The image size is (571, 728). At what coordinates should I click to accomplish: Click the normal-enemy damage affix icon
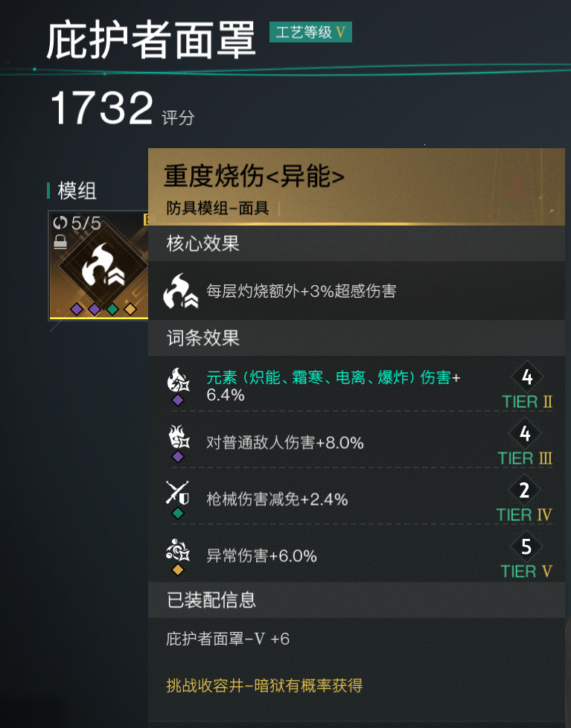coord(178,437)
